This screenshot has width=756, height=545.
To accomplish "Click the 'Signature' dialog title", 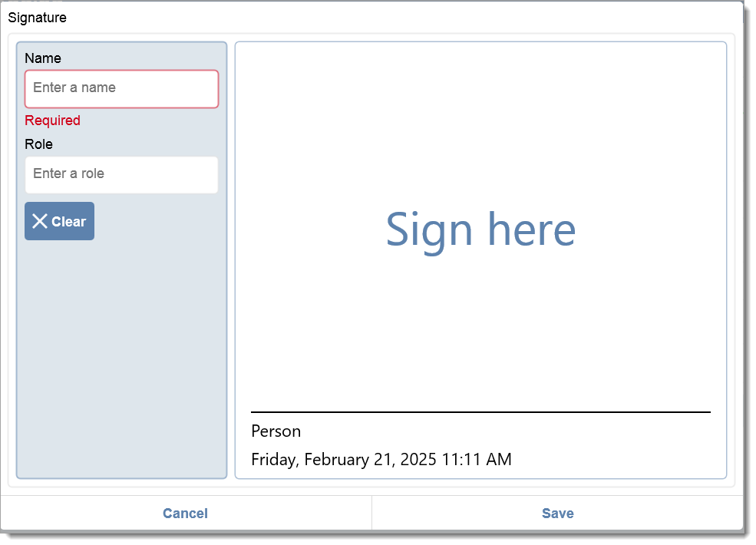I will pos(37,18).
